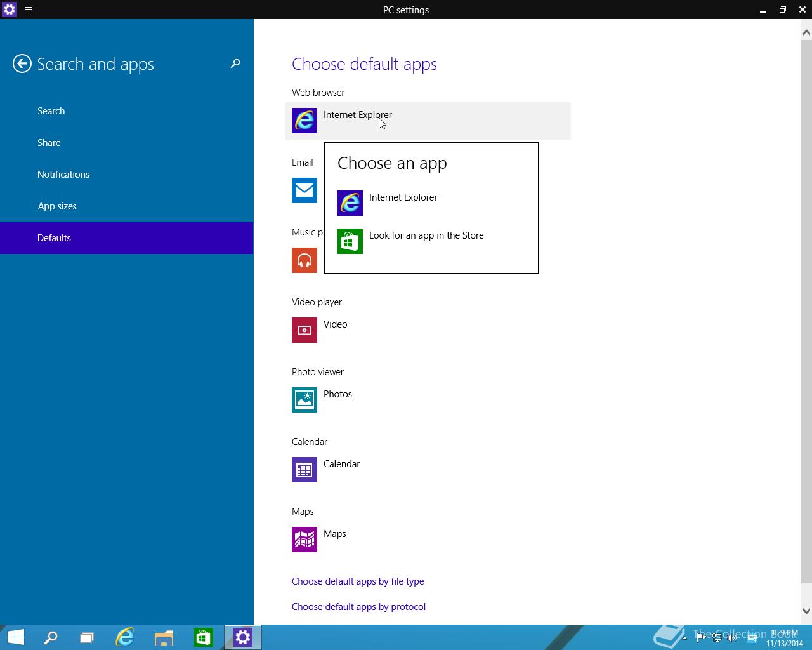Click the Choose default apps heading
The image size is (812, 650).
pyautogui.click(x=364, y=64)
